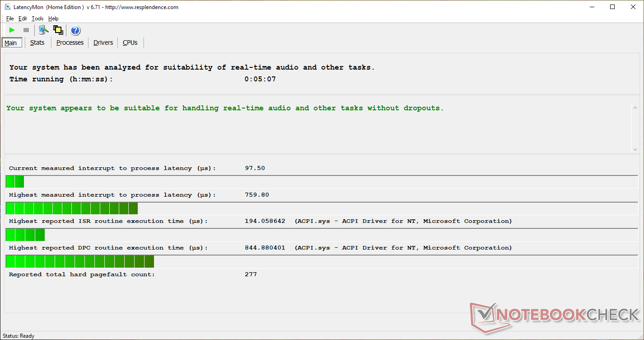Click the green system suitable message text

[x=225, y=108]
